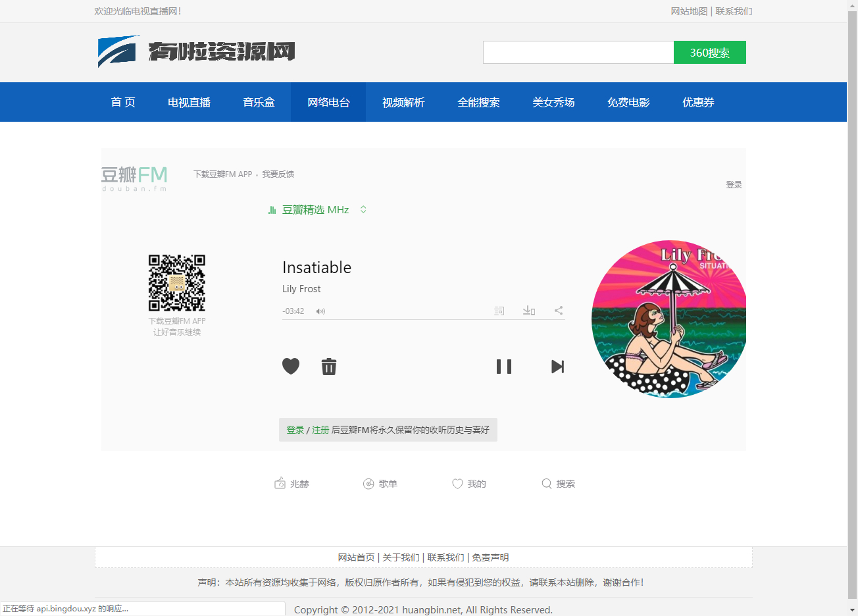Click the remaining time -03:42
The image size is (858, 616).
pyautogui.click(x=293, y=311)
